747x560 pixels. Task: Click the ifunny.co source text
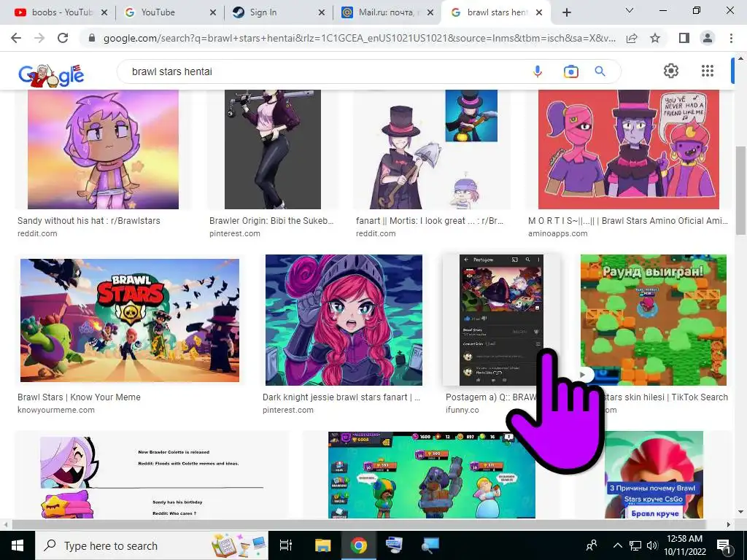click(x=462, y=410)
